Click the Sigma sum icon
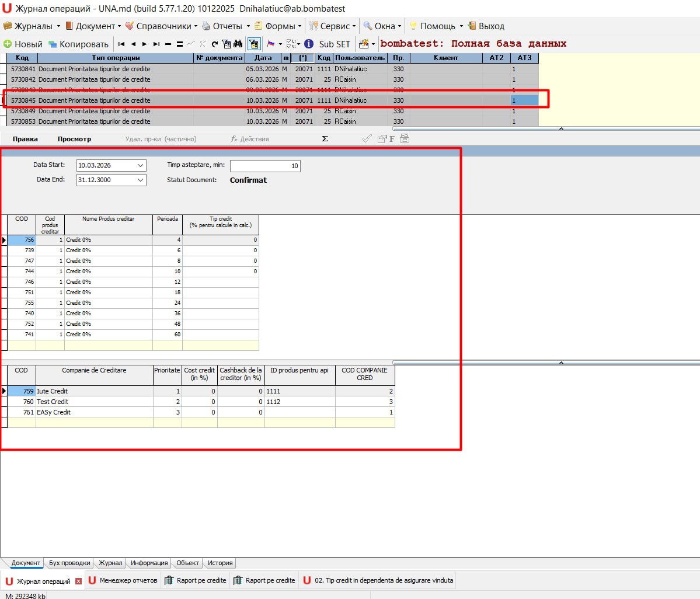 (325, 139)
